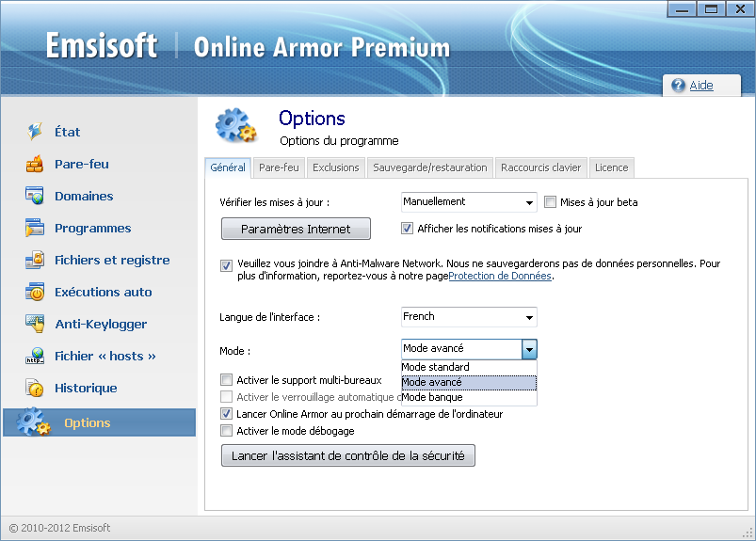Open Exécutions auto section

pos(104,292)
